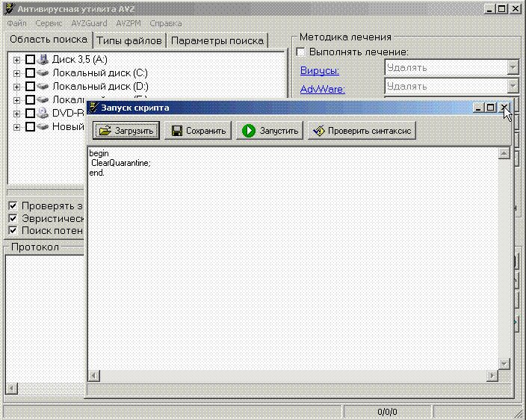Click the Вирусы: link

[319, 71]
